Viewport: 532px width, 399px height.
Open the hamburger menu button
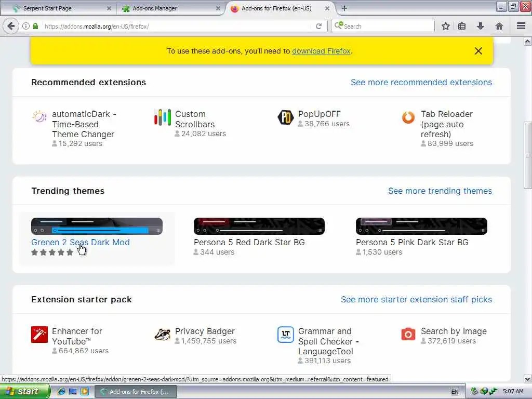click(521, 26)
